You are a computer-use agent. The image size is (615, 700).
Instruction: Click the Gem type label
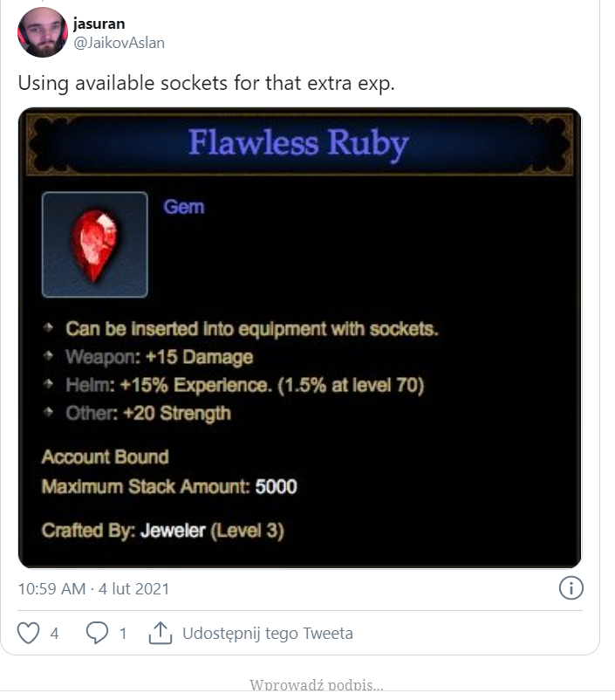tap(183, 207)
